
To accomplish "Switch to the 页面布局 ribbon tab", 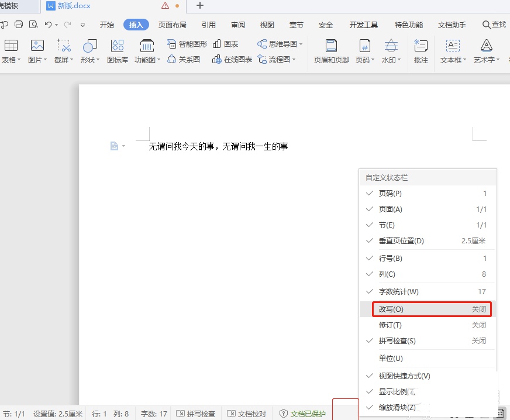I will [173, 25].
